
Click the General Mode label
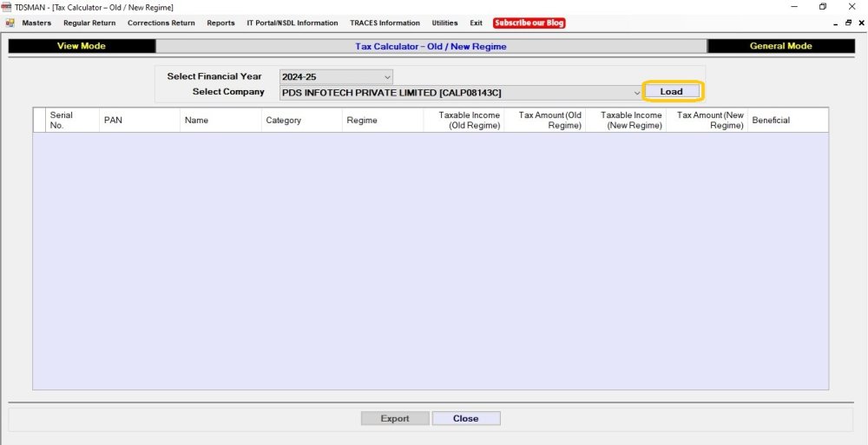point(780,46)
